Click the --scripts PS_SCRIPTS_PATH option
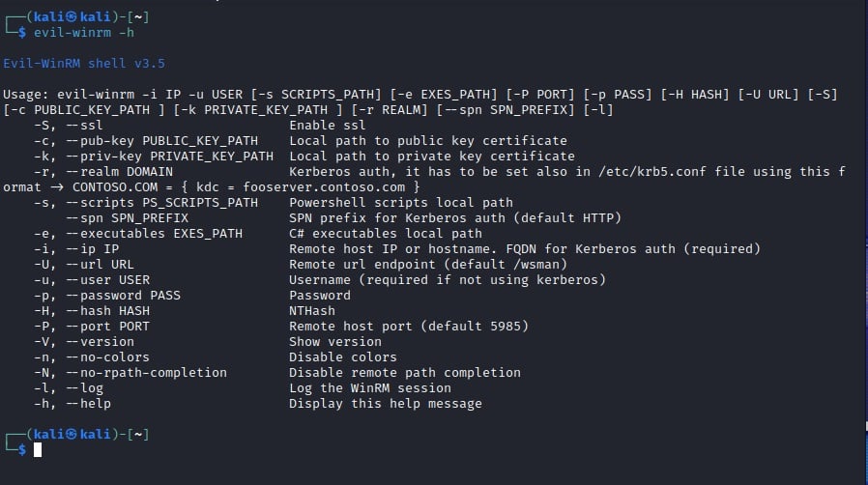The image size is (868, 485). [161, 203]
